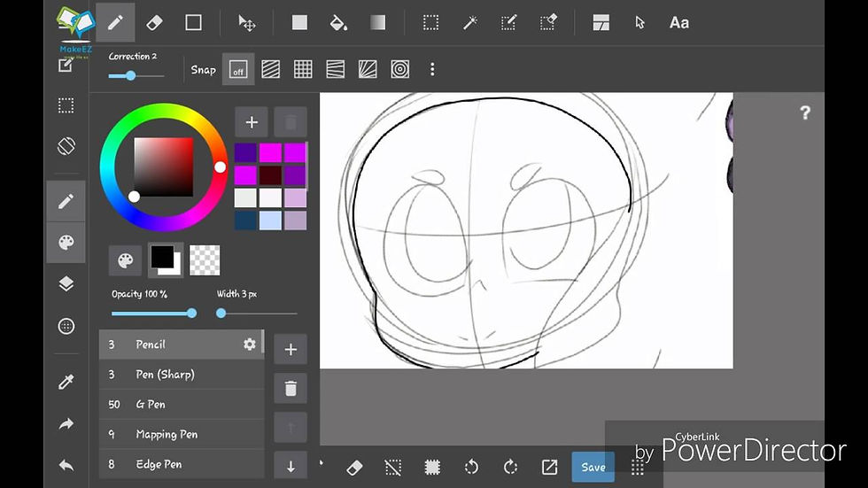The image size is (868, 488).
Task: Select the G Pen brush
Action: pos(182,405)
